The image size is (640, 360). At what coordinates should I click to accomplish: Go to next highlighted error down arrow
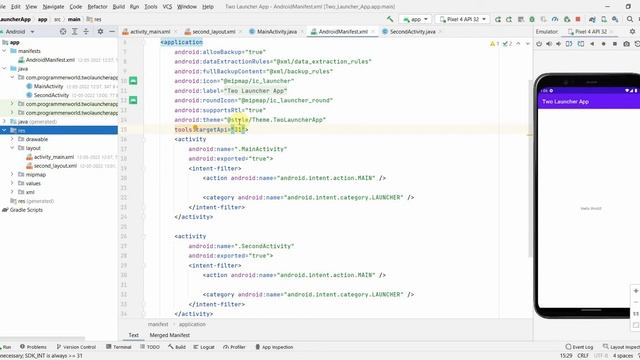(527, 44)
